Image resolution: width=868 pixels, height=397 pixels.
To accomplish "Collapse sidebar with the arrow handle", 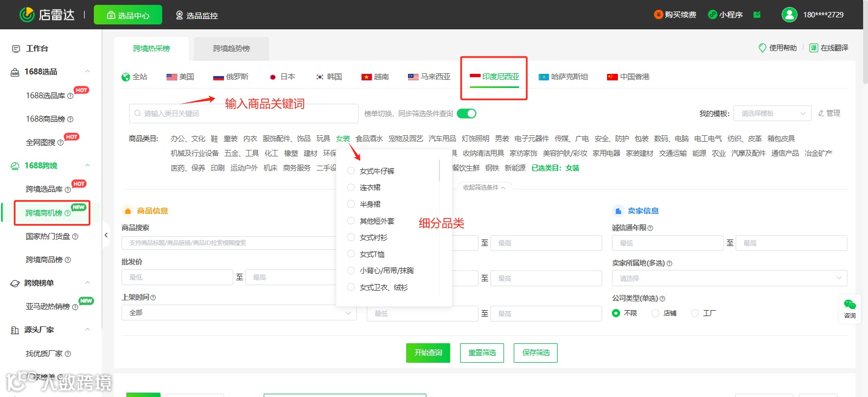I will [106, 235].
